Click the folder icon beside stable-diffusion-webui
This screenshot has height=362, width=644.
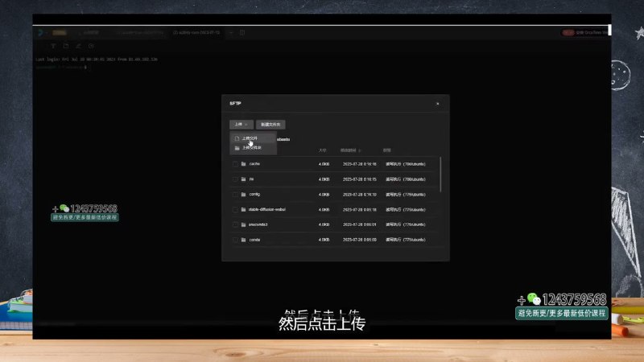tap(244, 210)
